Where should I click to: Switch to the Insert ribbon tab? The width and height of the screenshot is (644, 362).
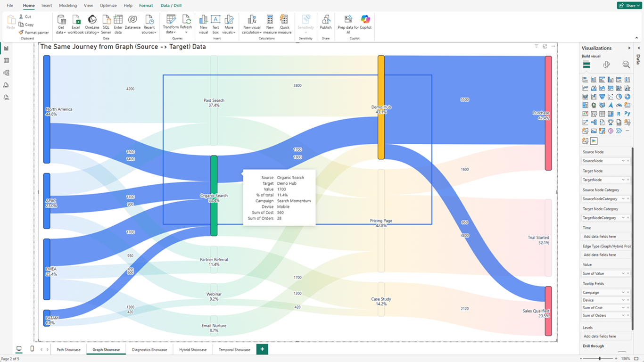(47, 6)
